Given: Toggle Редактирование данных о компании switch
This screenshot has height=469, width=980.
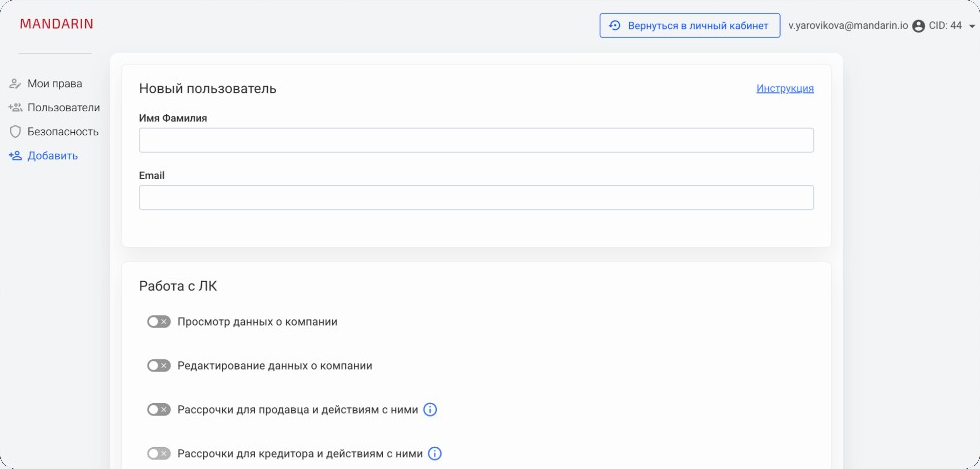Looking at the screenshot, I should pos(159,365).
